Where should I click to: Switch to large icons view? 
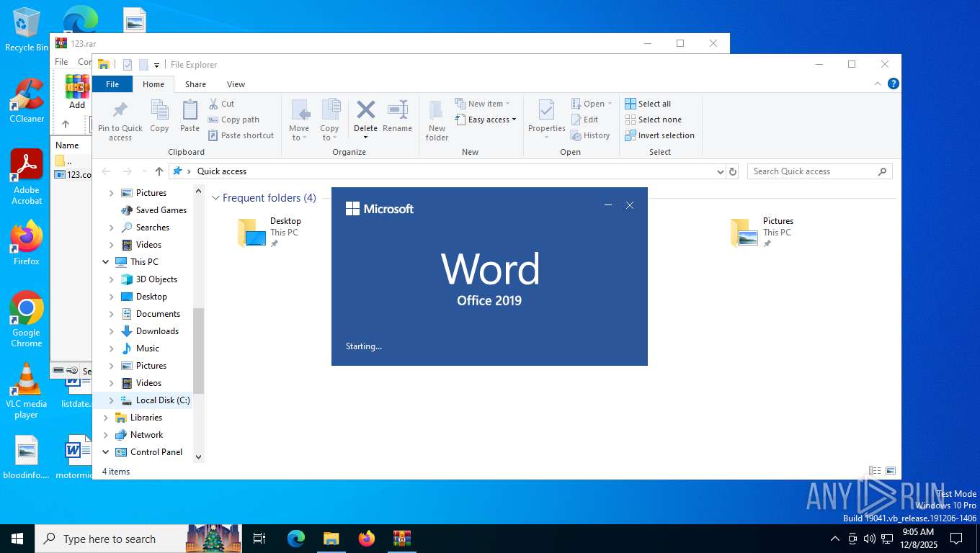pos(891,471)
